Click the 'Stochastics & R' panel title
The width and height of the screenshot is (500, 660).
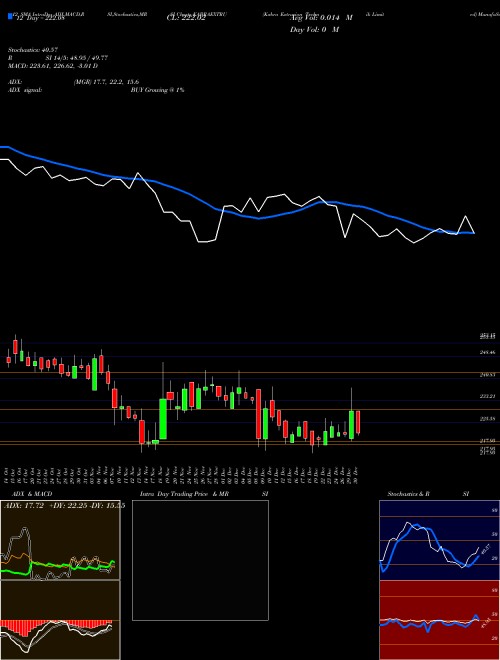tap(408, 494)
